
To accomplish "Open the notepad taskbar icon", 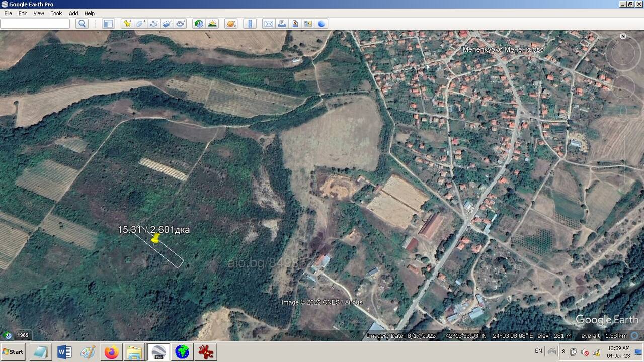I will tap(40, 352).
